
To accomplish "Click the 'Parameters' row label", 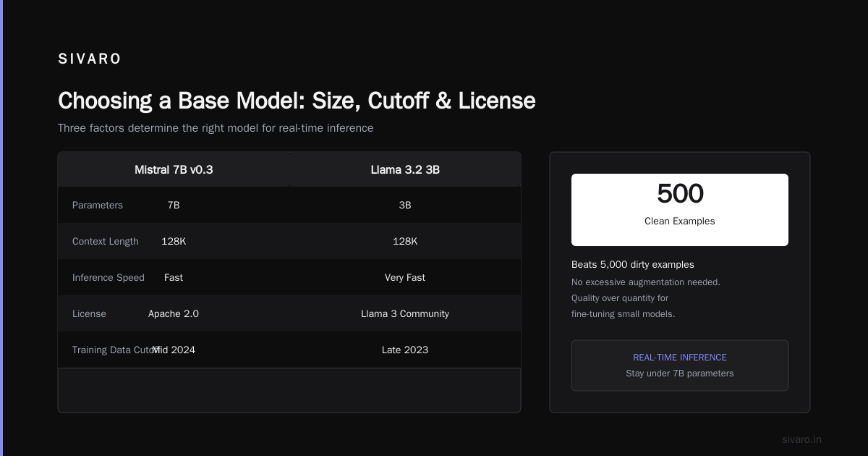I will tap(98, 205).
